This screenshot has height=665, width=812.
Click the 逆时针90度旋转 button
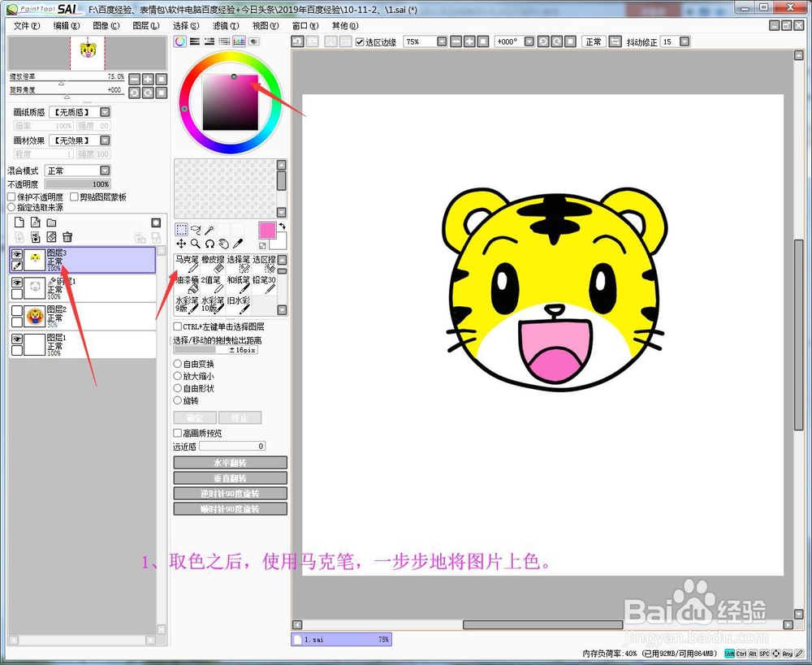pyautogui.click(x=230, y=494)
